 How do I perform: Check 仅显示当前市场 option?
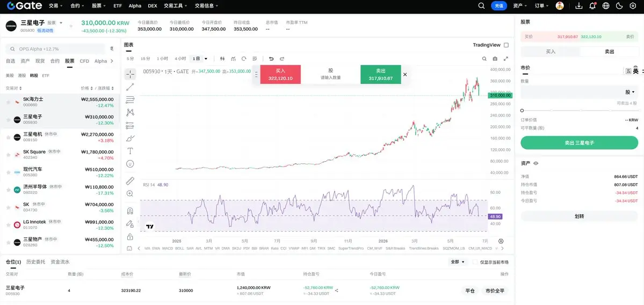475,262
